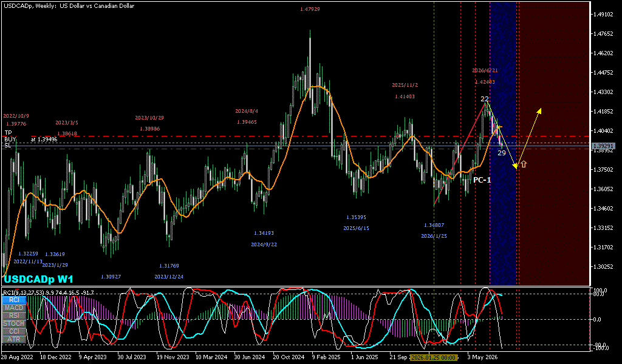Image resolution: width=622 pixels, height=364 pixels.
Task: Click 1.30252 on the price scale
Action: click(603, 267)
